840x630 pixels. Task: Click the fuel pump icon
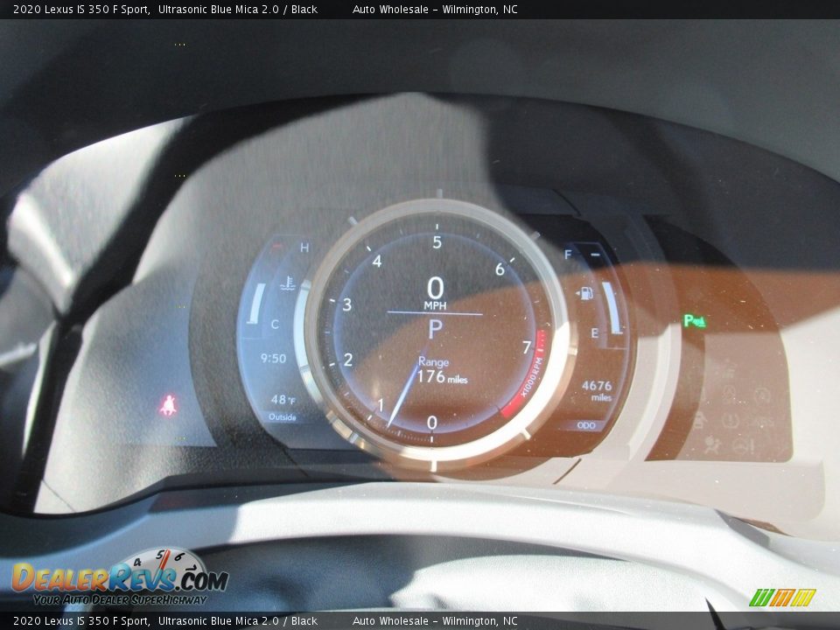click(585, 293)
